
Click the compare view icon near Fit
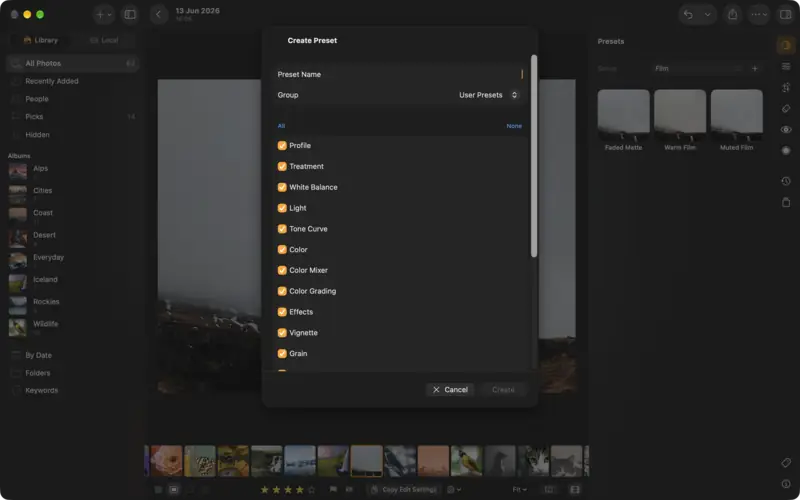(x=549, y=489)
